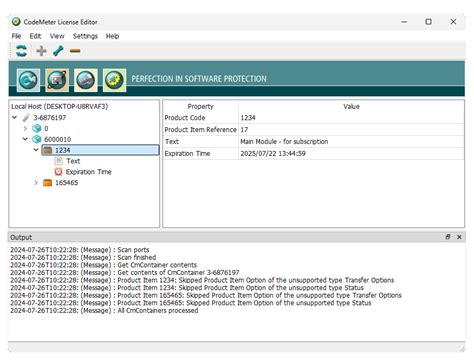The height and width of the screenshot is (361, 474).
Task: Collapse the 3-6876197 container node
Action: pyautogui.click(x=14, y=117)
